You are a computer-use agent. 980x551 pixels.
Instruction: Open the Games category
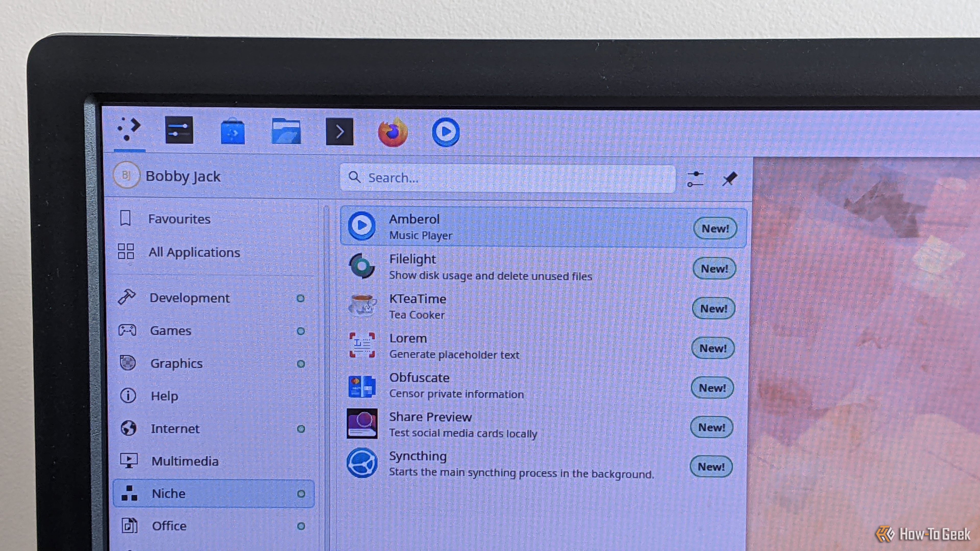[x=213, y=330]
